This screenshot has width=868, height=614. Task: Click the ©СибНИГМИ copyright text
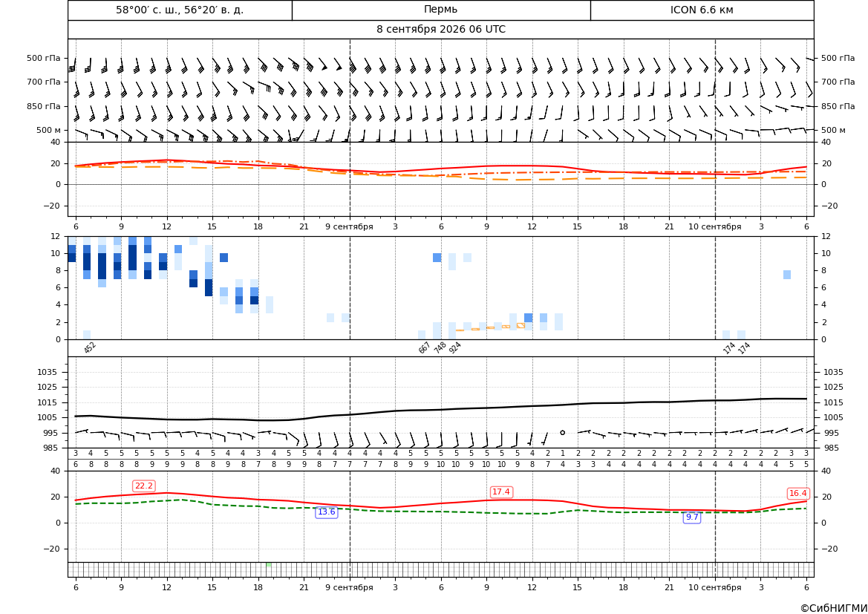834,608
